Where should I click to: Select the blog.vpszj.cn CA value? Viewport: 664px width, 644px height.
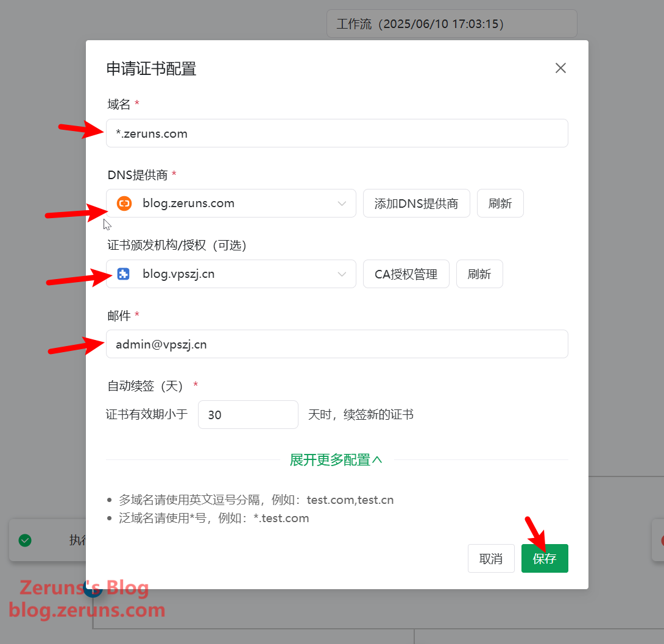pyautogui.click(x=178, y=274)
